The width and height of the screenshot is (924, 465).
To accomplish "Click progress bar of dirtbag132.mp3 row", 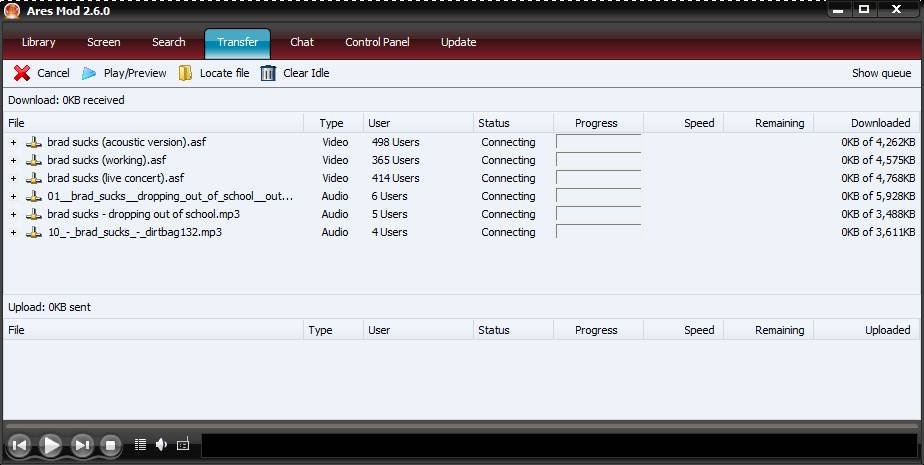I will coord(599,232).
